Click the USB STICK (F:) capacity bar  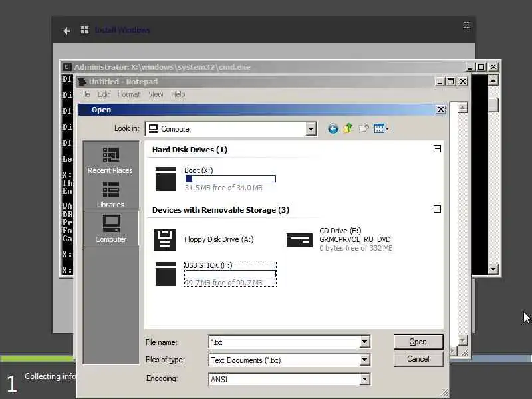[231, 274]
